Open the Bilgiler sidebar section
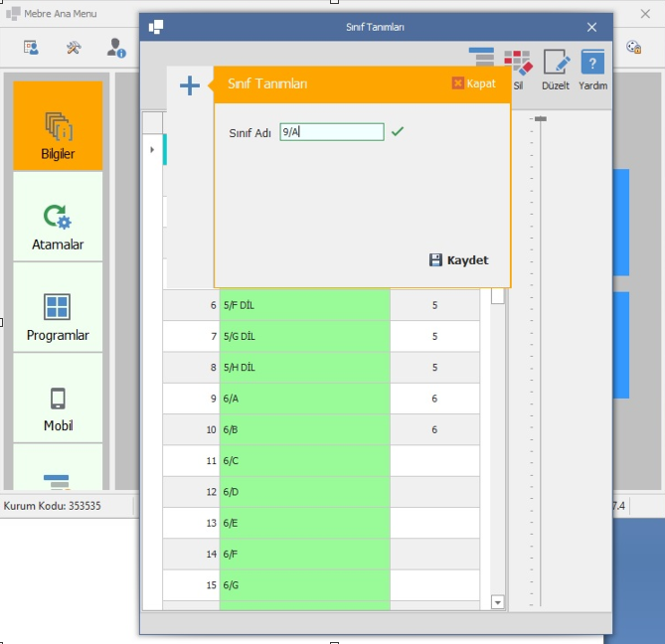Viewport: 665px width, 644px height. point(58,125)
